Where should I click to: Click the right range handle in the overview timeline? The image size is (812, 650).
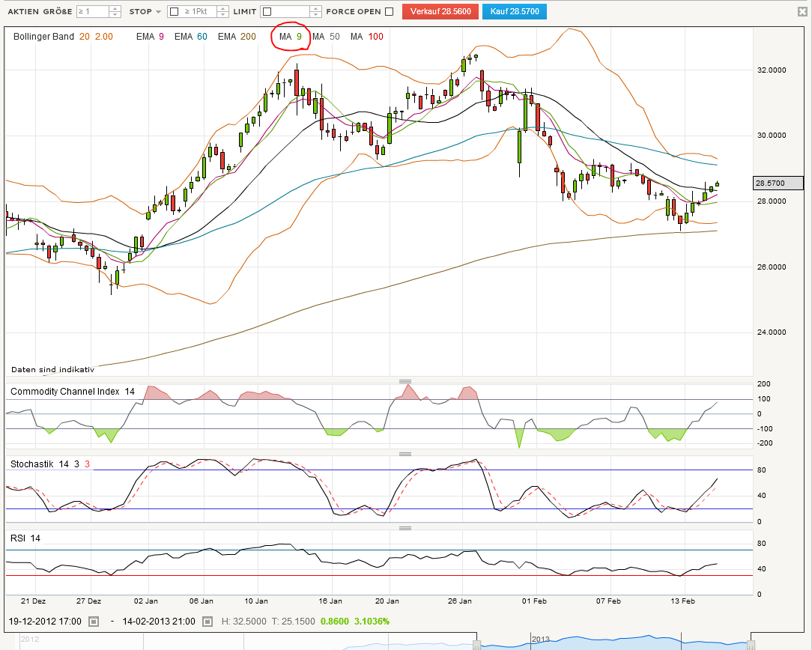coord(751,645)
